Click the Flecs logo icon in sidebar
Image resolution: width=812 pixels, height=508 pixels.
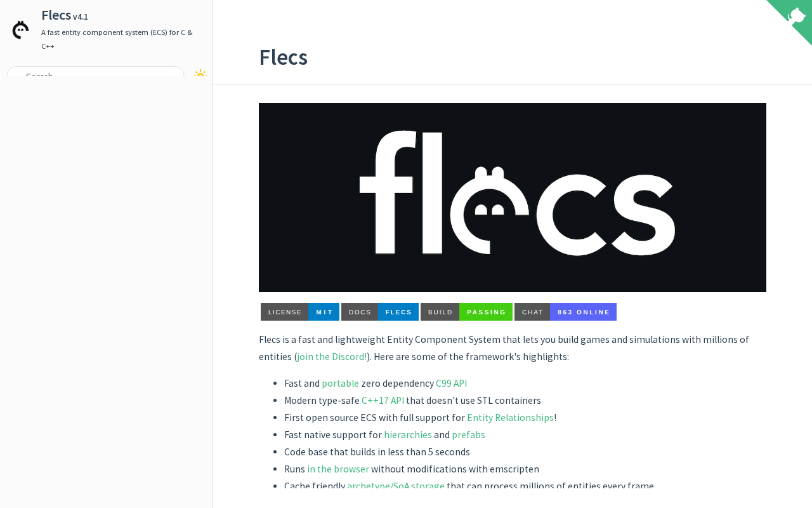(x=20, y=30)
